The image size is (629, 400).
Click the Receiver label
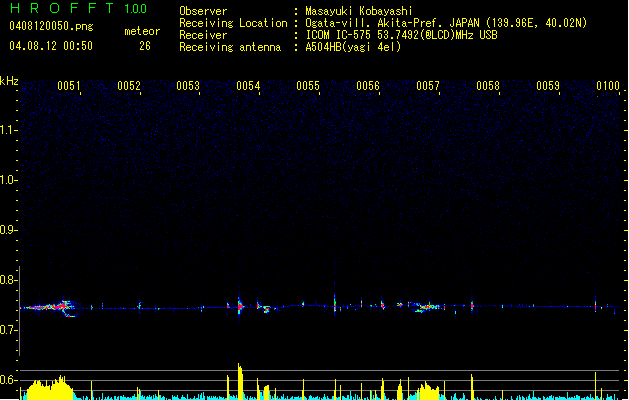tap(203, 35)
